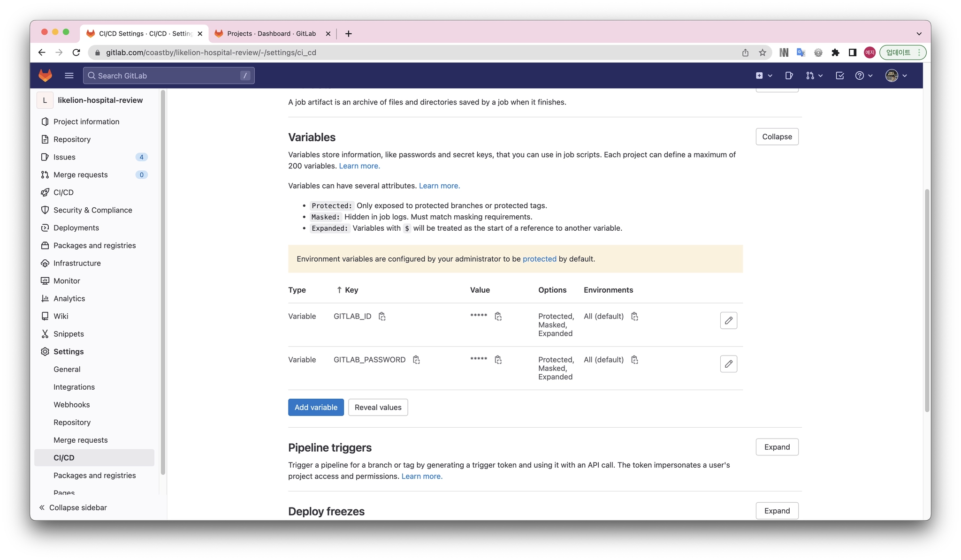Edit the GITLAB_ID variable with pencil icon

tap(728, 320)
